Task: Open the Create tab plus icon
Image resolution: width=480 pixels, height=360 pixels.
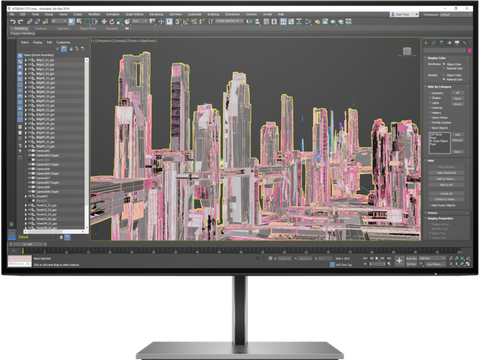Action: tap(426, 43)
